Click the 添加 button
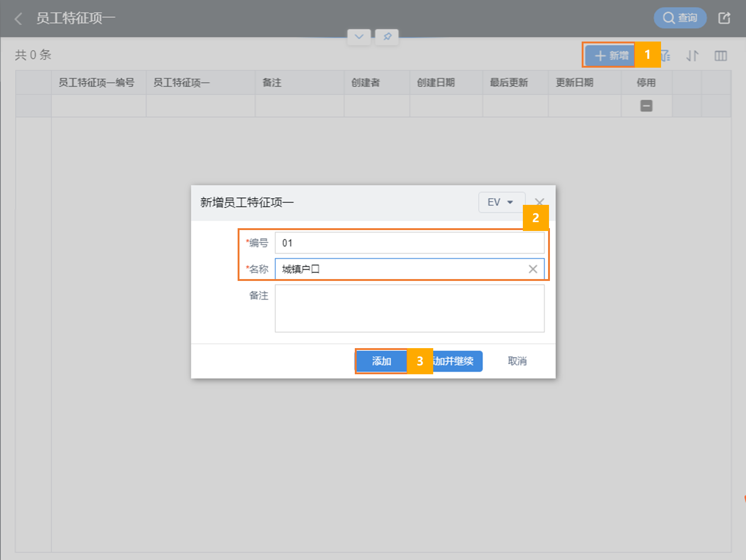The image size is (746, 560). [x=381, y=361]
